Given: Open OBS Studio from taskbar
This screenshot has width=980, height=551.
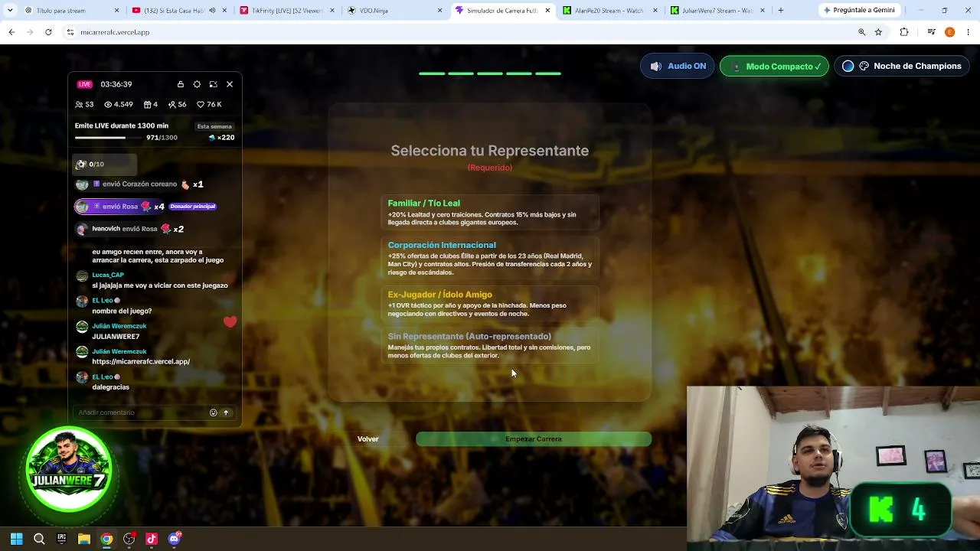Looking at the screenshot, I should [x=129, y=539].
